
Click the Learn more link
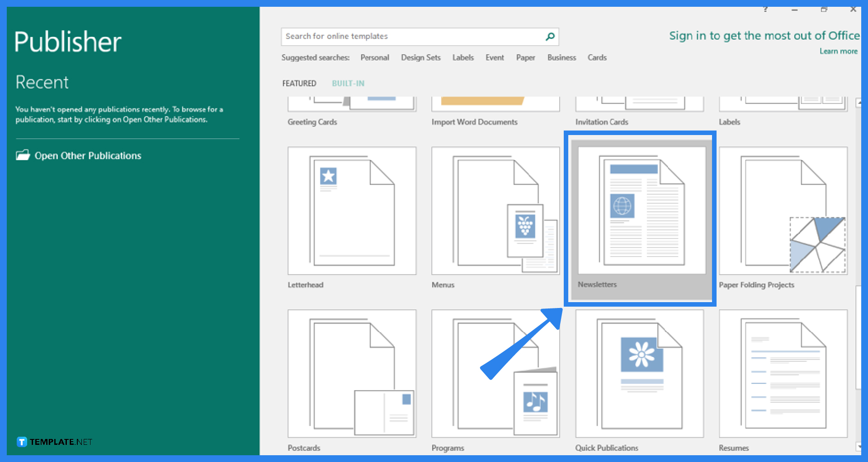[839, 51]
